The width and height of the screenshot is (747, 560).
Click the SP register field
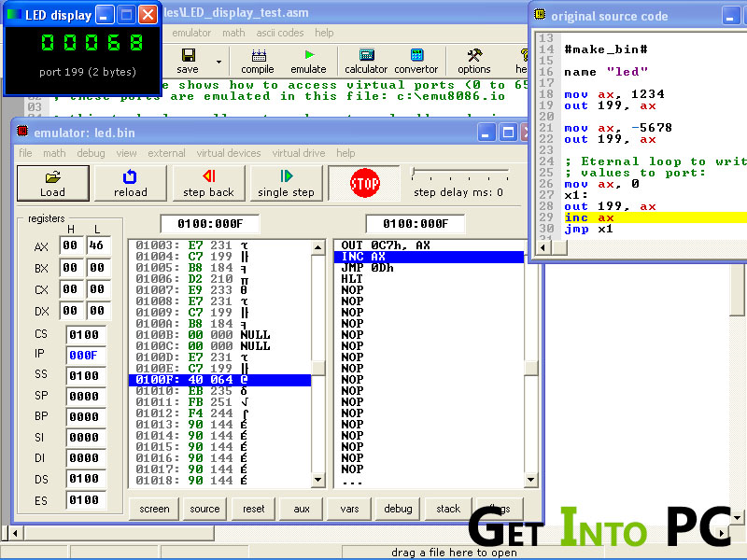coord(85,396)
